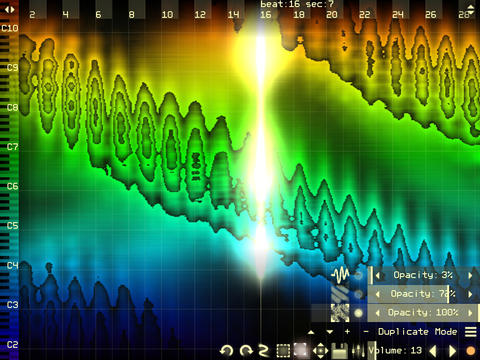The image size is (480, 360).
Task: Open the hamburger main menu
Action: click(x=470, y=332)
